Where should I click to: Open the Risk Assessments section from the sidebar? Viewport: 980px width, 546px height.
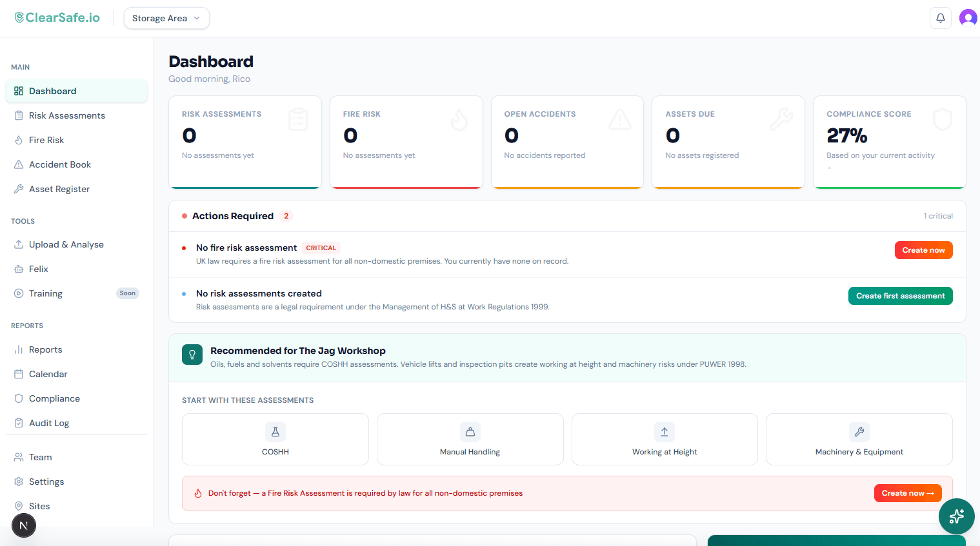click(x=66, y=115)
